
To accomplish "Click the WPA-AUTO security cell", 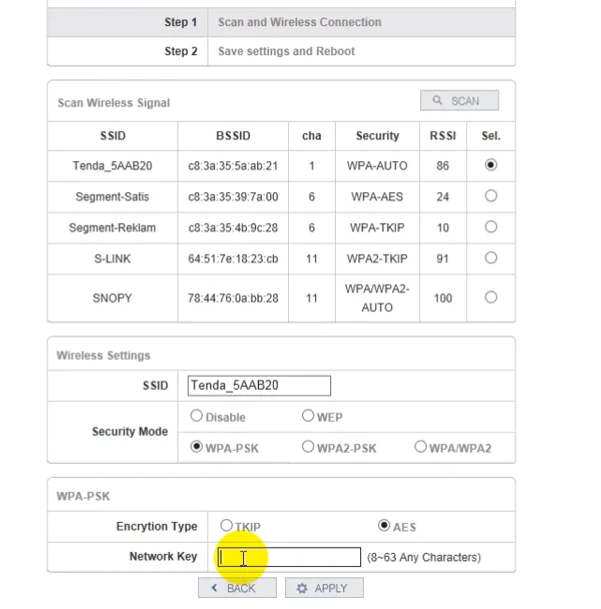I will (377, 166).
